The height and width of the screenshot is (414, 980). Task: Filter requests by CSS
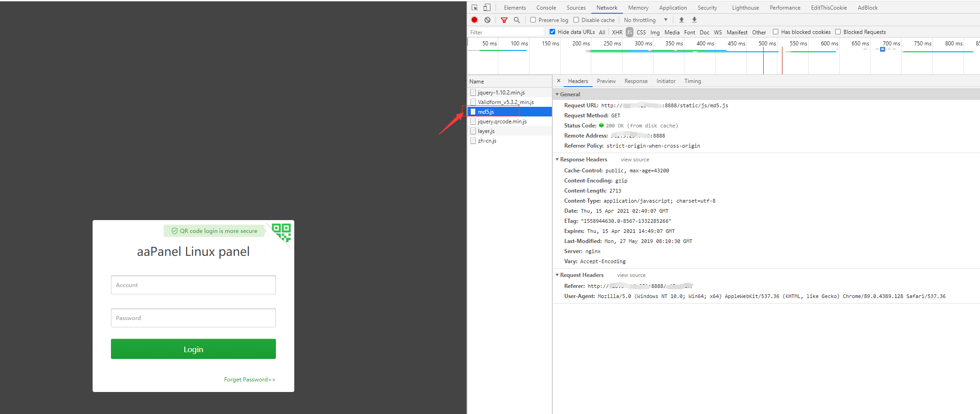[641, 33]
